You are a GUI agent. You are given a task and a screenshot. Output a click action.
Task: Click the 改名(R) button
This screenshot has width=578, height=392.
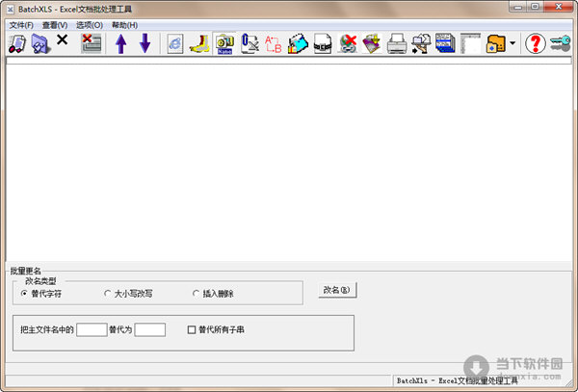[x=337, y=290]
